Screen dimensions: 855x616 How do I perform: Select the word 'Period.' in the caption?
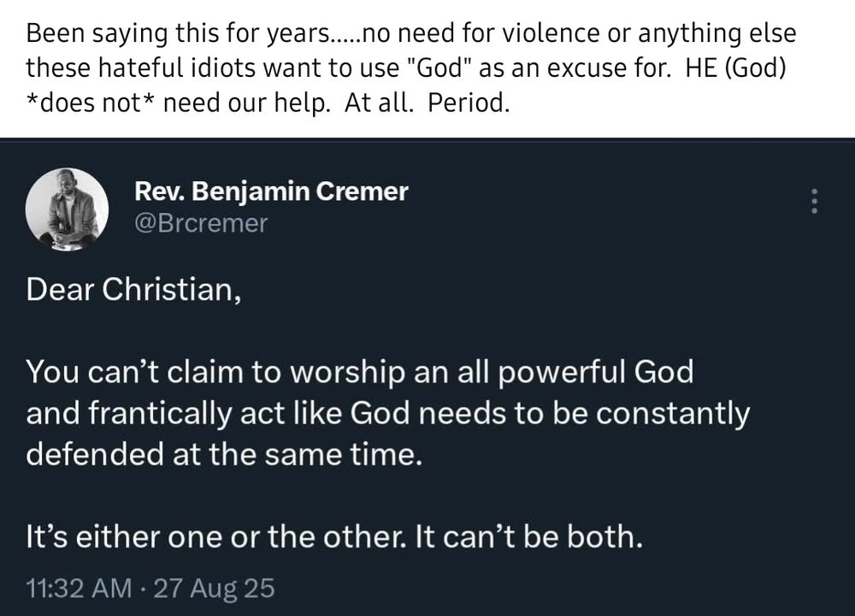(x=469, y=103)
